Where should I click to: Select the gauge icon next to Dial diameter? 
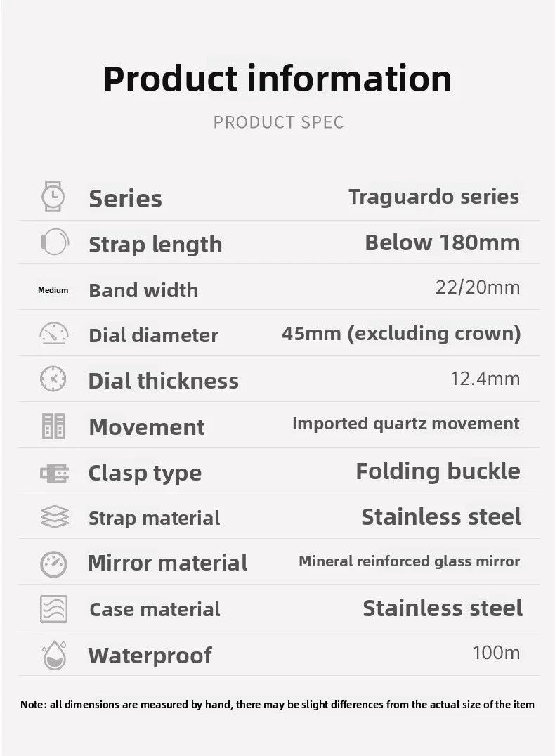pyautogui.click(x=54, y=333)
